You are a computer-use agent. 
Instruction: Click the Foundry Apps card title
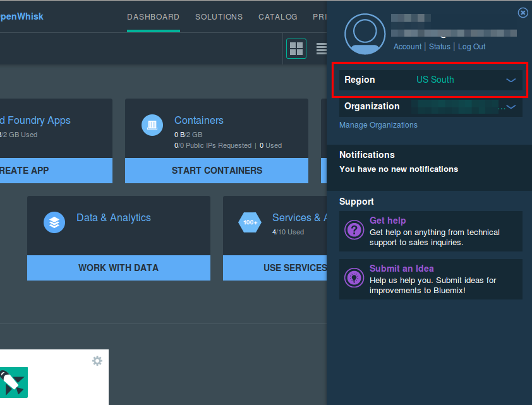click(35, 121)
